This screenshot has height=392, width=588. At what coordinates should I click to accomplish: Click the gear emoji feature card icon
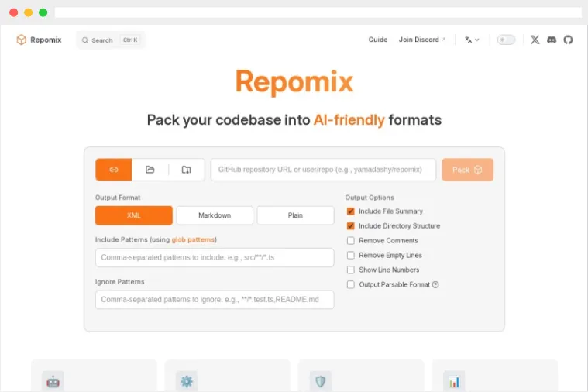(187, 381)
